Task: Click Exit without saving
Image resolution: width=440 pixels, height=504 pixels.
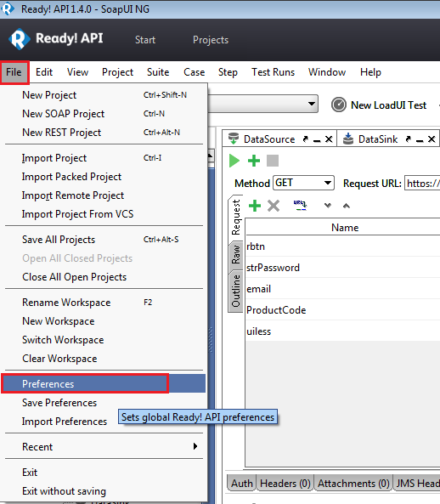Action: pyautogui.click(x=104, y=491)
